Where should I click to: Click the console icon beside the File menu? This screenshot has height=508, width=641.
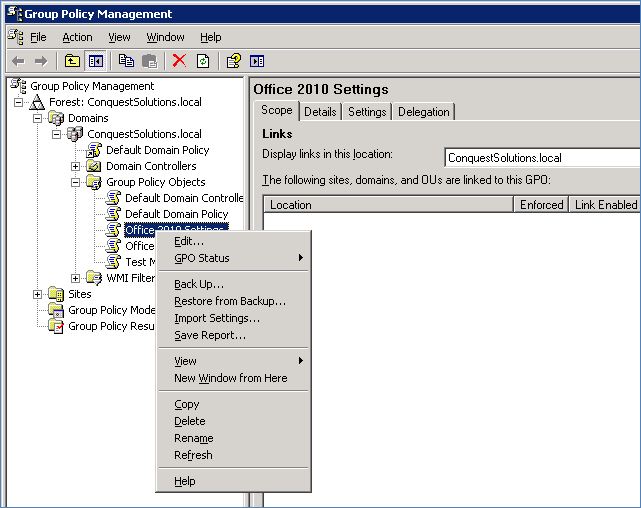16,37
